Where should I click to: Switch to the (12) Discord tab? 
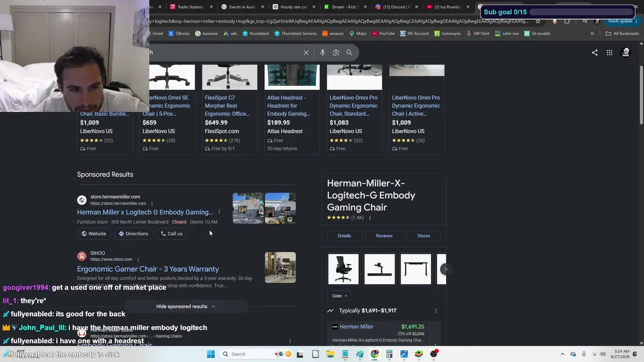point(396,7)
